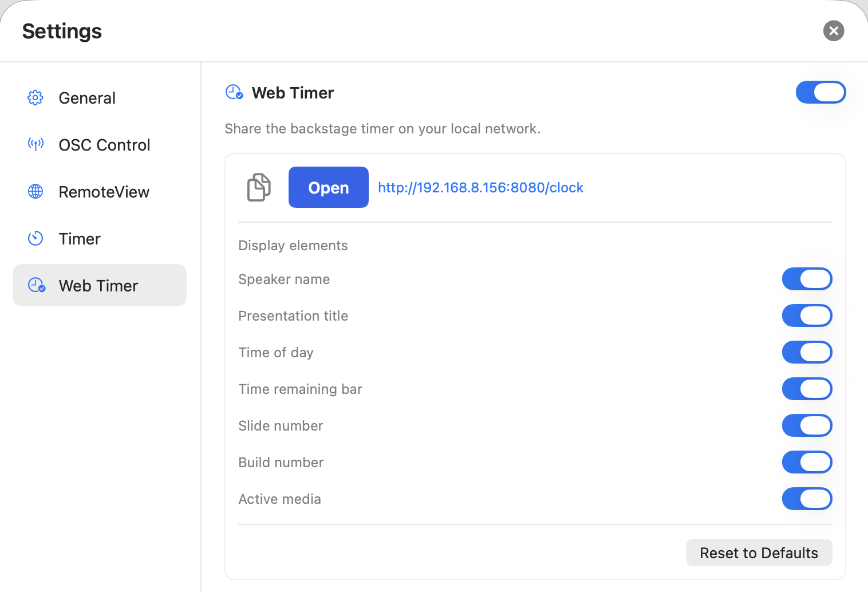Click the Presentation title label

click(x=293, y=315)
